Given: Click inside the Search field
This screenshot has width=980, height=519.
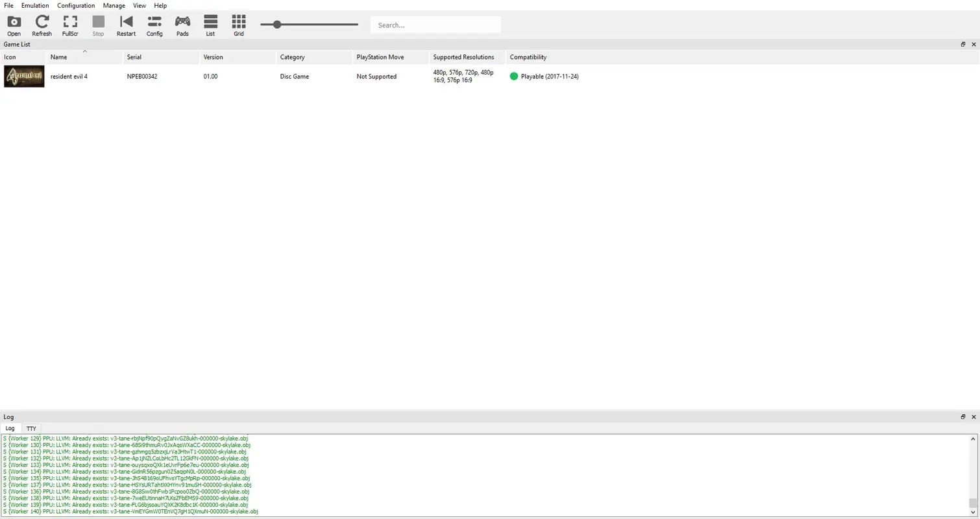Looking at the screenshot, I should click(x=435, y=25).
